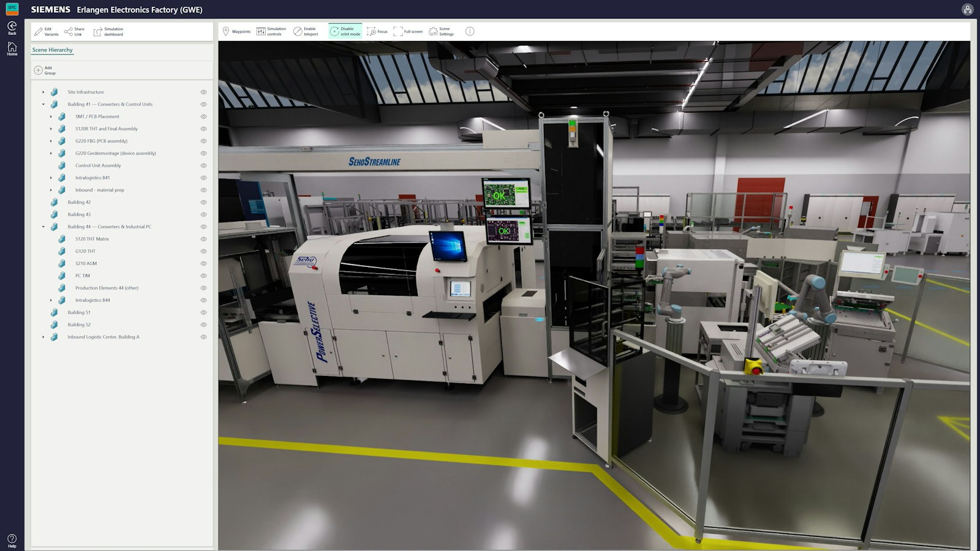Click the Back arrow icon in sidebar

pyautogui.click(x=12, y=26)
